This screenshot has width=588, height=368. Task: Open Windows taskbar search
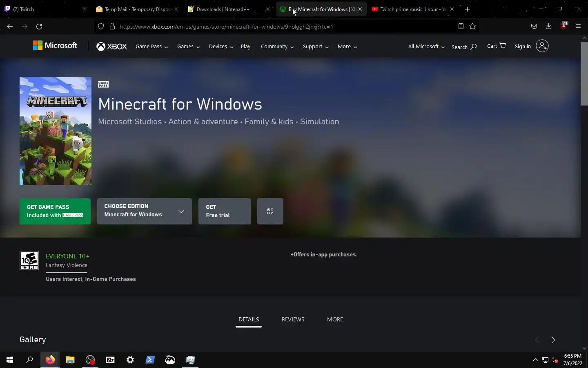(29, 360)
